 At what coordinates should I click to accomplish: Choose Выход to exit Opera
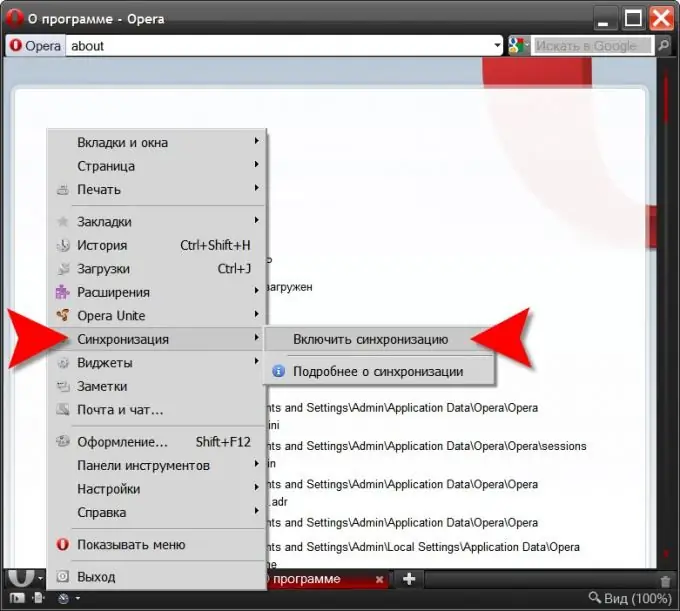157,577
